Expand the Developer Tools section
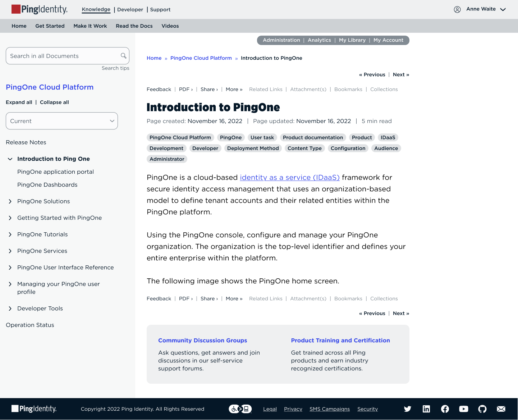Image resolution: width=518 pixels, height=420 pixels. 10,309
